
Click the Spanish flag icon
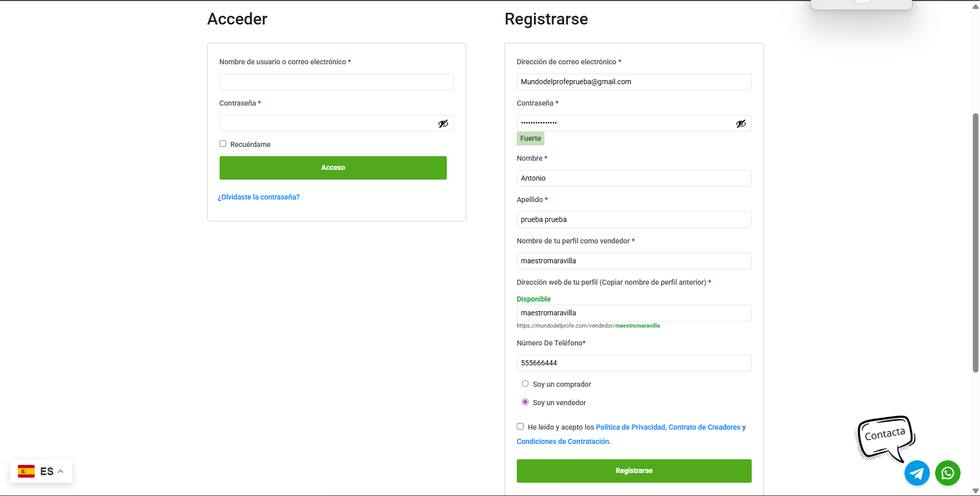(27, 471)
